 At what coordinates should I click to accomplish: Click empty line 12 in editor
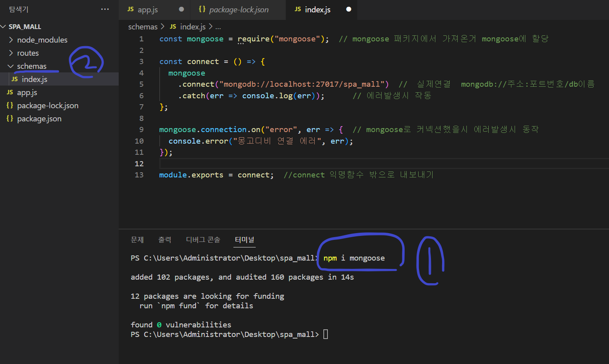tap(384, 164)
